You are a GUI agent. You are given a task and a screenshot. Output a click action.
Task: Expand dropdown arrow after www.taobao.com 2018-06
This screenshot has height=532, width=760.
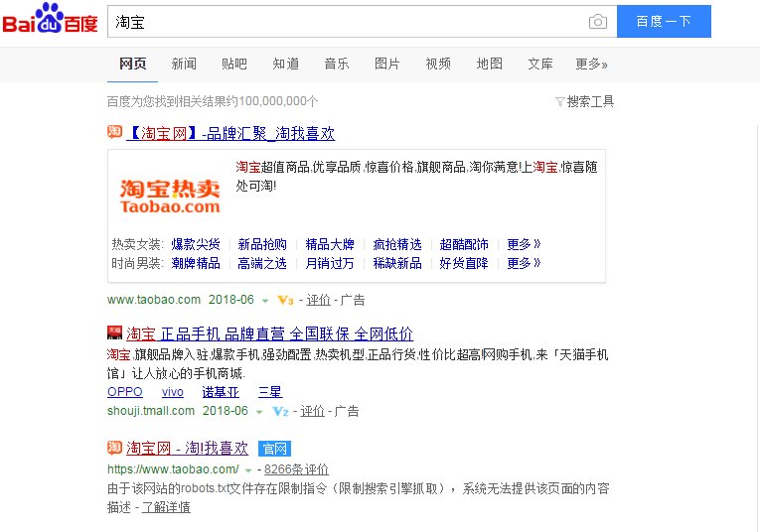(265, 301)
